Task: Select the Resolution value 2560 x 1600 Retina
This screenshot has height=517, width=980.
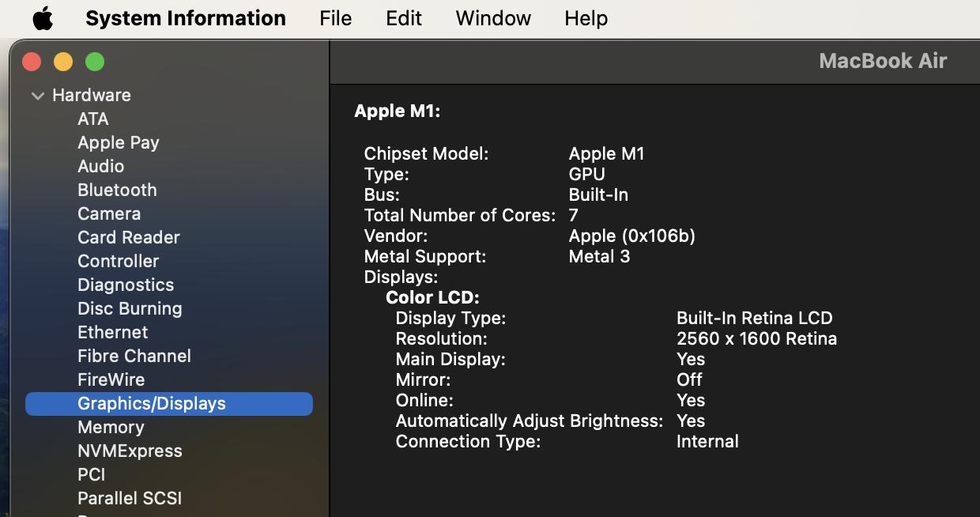Action: pyautogui.click(x=756, y=338)
